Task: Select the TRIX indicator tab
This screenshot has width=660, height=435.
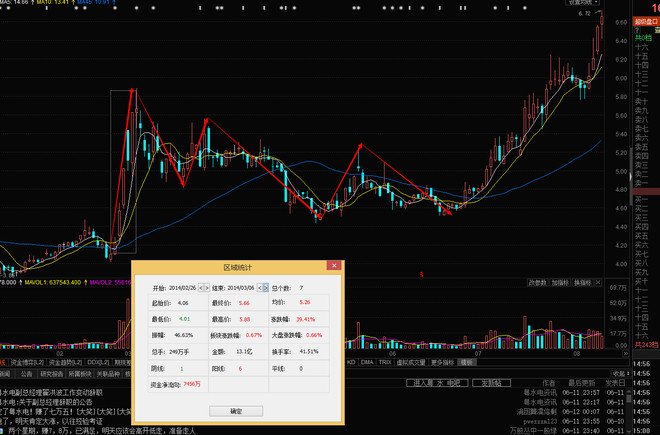Action: (x=385, y=362)
